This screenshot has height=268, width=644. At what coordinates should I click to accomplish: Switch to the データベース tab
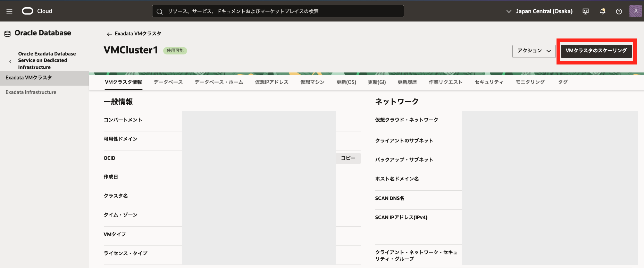pos(168,82)
